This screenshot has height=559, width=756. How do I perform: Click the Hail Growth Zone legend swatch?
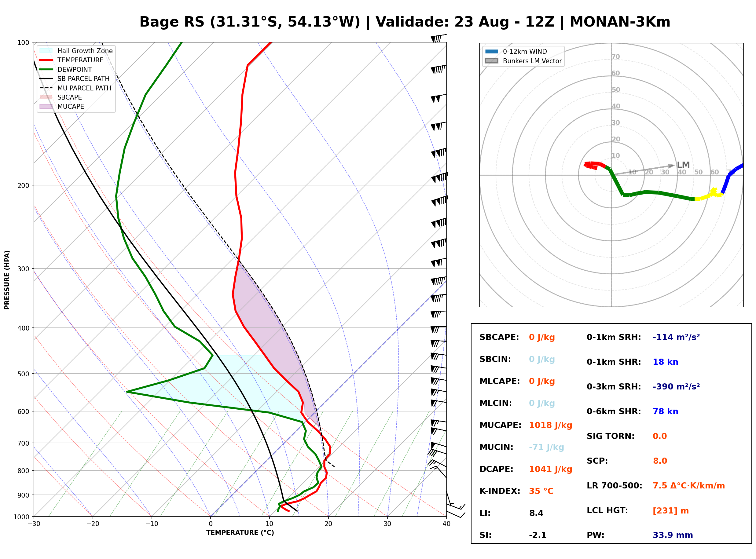pyautogui.click(x=46, y=51)
